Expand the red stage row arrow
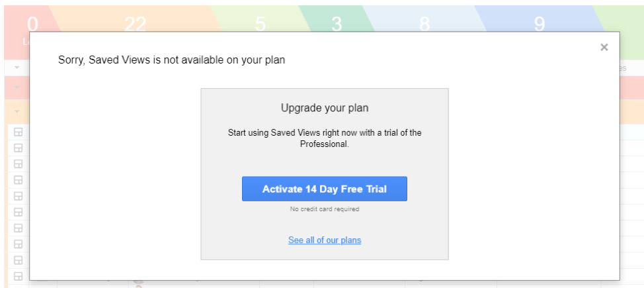644x288 pixels. [17, 87]
